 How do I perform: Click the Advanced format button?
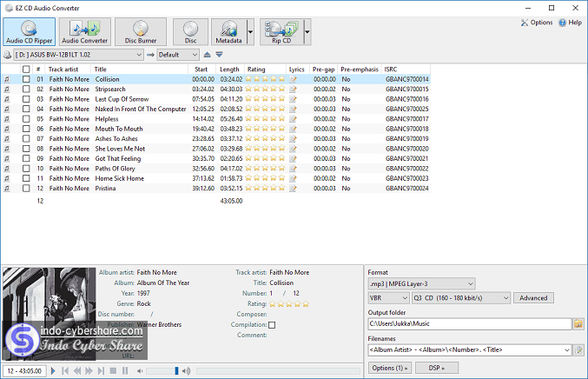click(533, 298)
